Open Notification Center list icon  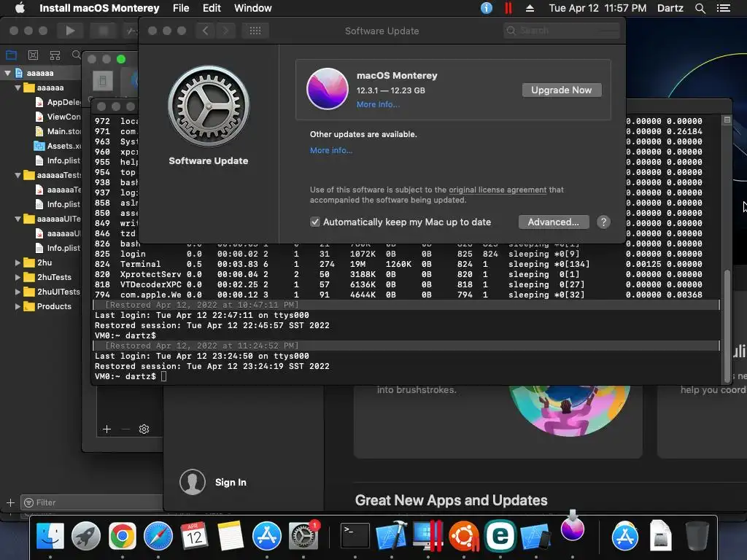click(723, 8)
